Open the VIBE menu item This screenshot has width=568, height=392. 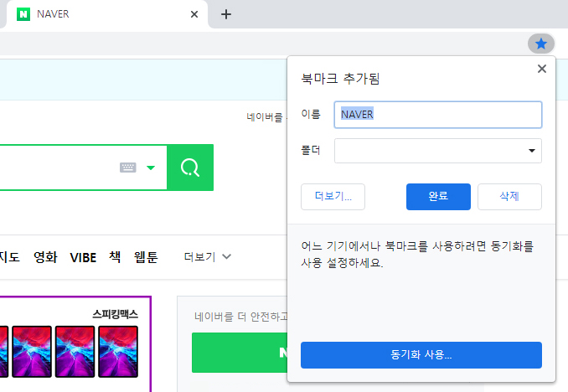pos(83,258)
